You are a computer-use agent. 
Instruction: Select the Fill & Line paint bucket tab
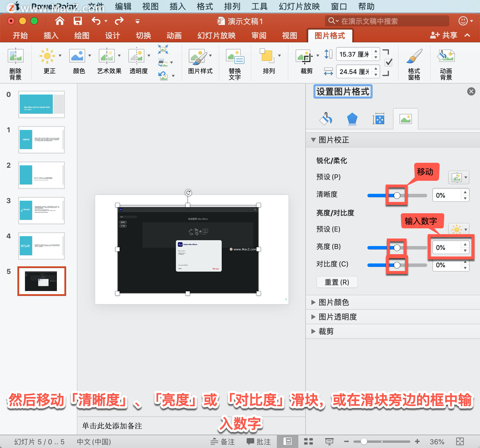tap(326, 119)
